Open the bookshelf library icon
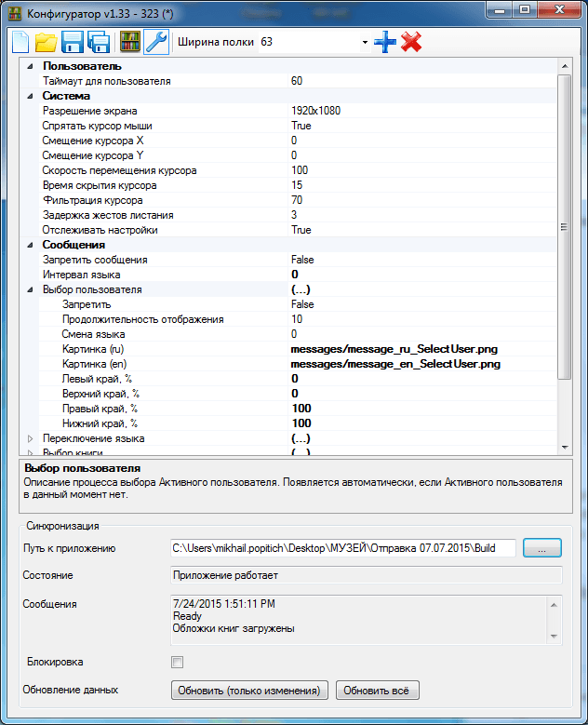 coord(130,42)
